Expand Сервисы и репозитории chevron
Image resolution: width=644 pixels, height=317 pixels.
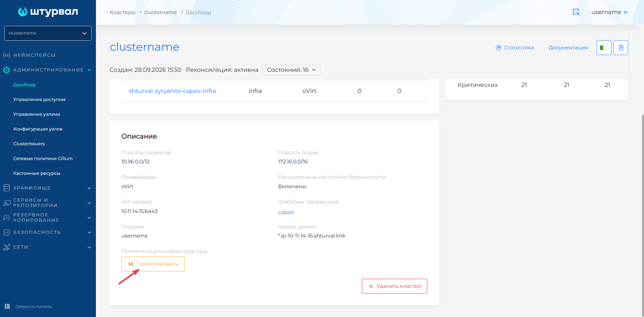[89, 203]
